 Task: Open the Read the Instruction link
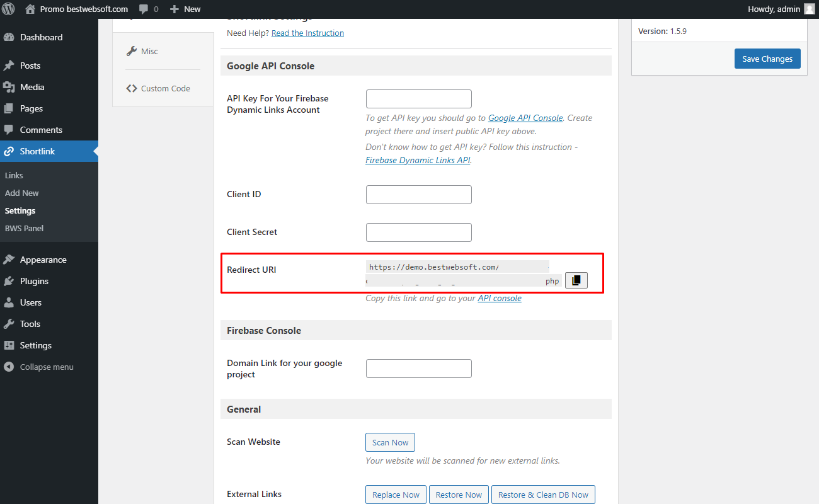click(x=307, y=33)
